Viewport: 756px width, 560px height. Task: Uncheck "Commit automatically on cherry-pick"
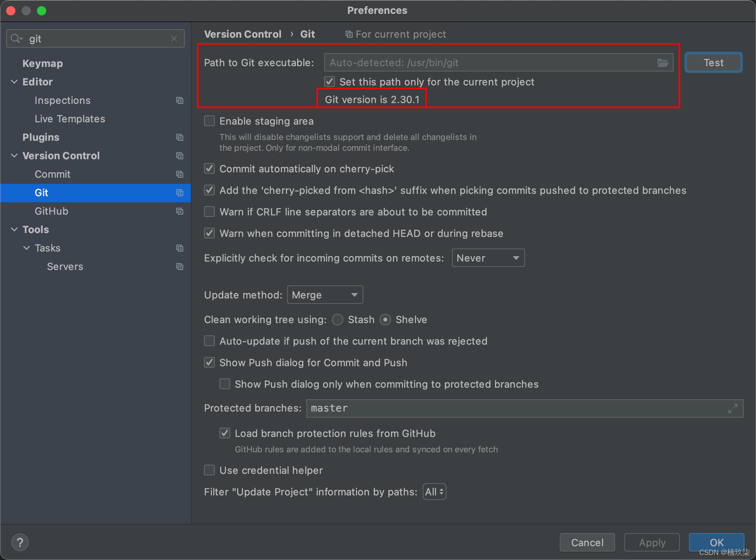point(209,168)
